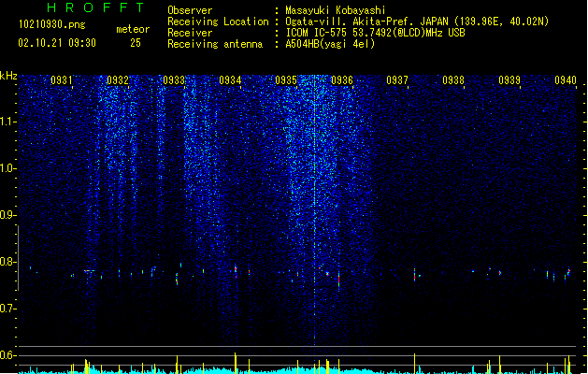Click the 0932 time marker
The image size is (588, 374).
[x=118, y=80]
